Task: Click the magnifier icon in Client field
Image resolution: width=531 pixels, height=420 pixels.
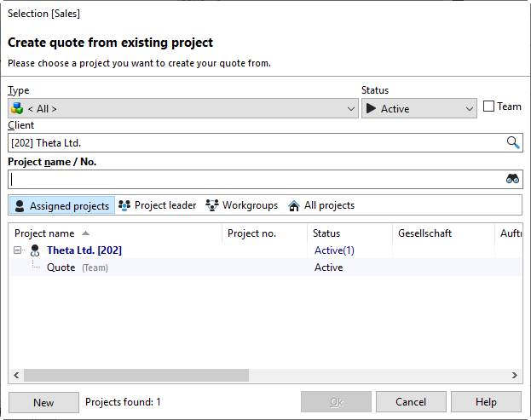Action: point(513,143)
